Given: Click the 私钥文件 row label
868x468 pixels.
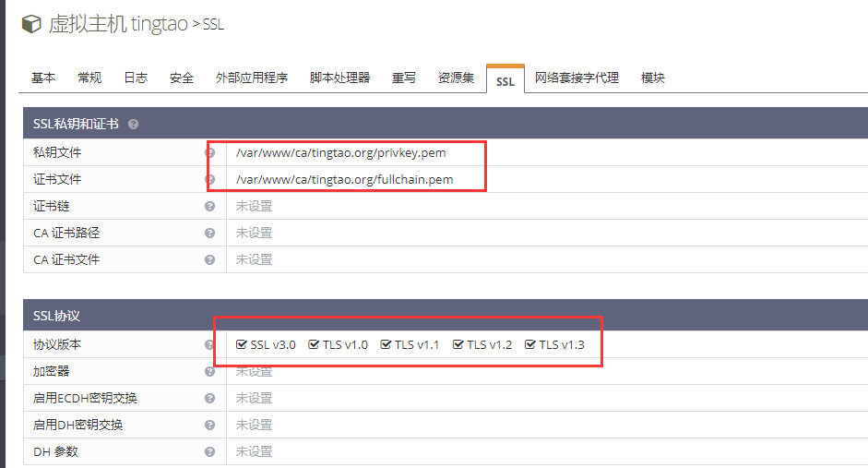Looking at the screenshot, I should click(57, 152).
